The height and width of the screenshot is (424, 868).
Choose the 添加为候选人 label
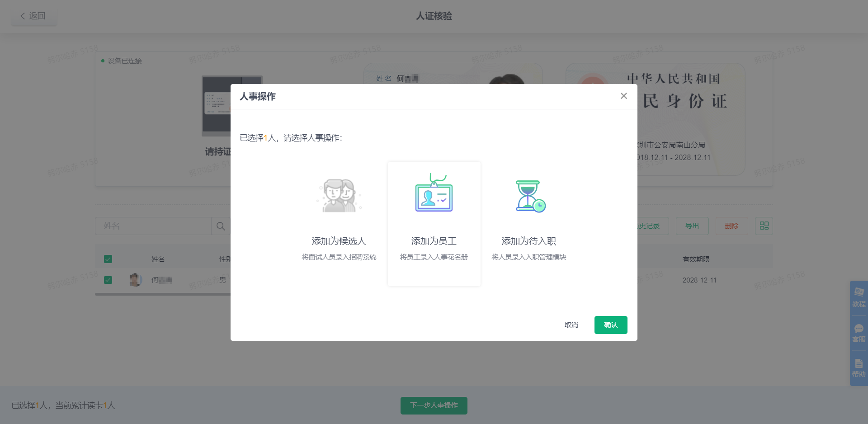(x=339, y=241)
